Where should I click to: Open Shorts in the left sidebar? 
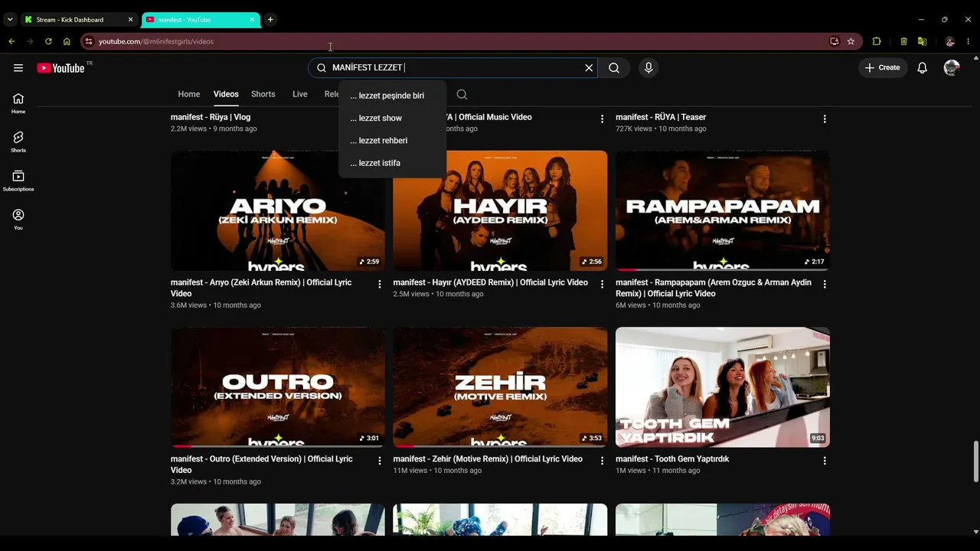18,142
